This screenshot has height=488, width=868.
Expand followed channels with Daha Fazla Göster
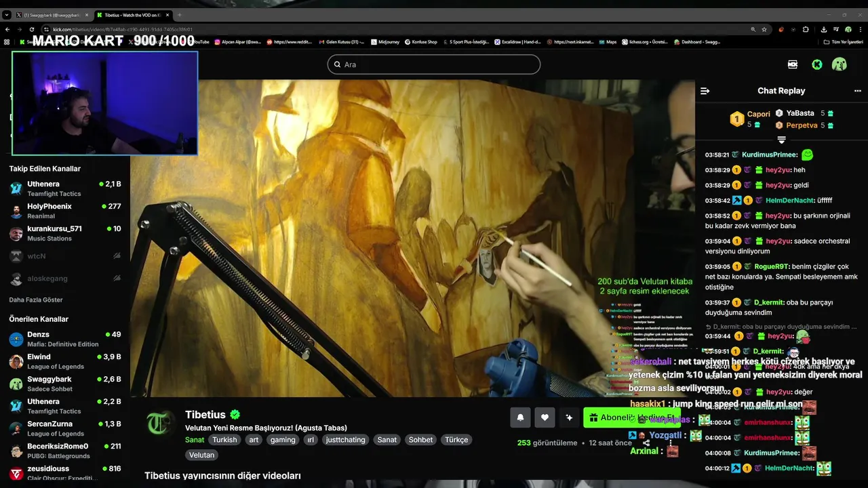[36, 300]
